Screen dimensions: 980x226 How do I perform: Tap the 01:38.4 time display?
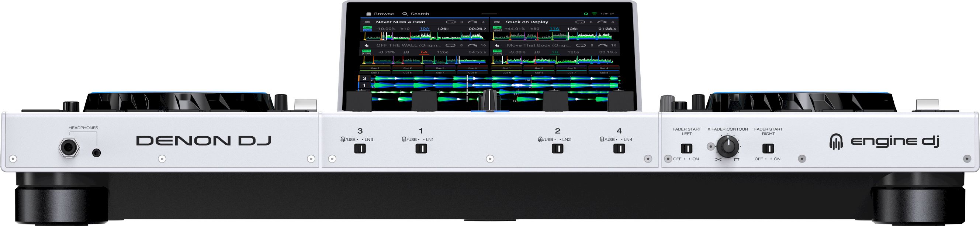607,28
